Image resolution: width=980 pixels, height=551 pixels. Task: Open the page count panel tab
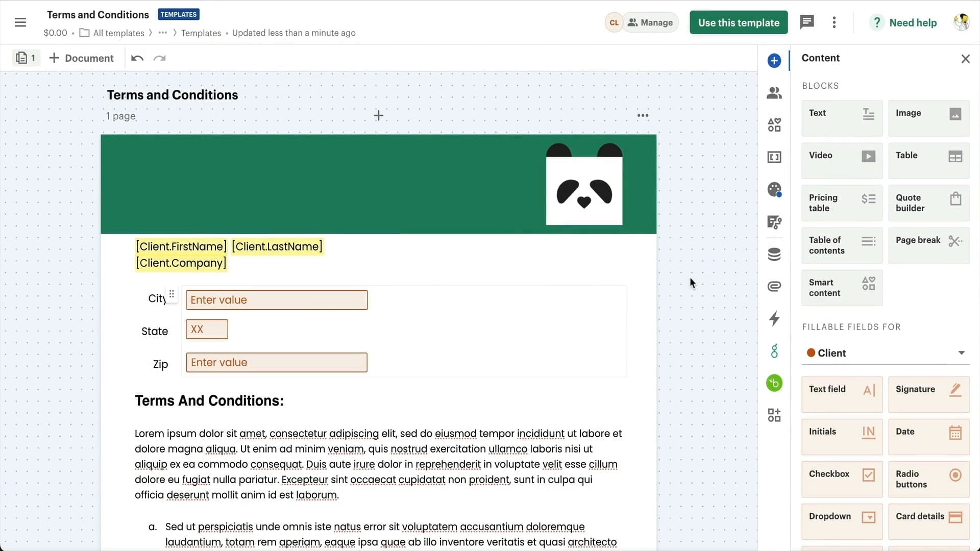pos(26,58)
